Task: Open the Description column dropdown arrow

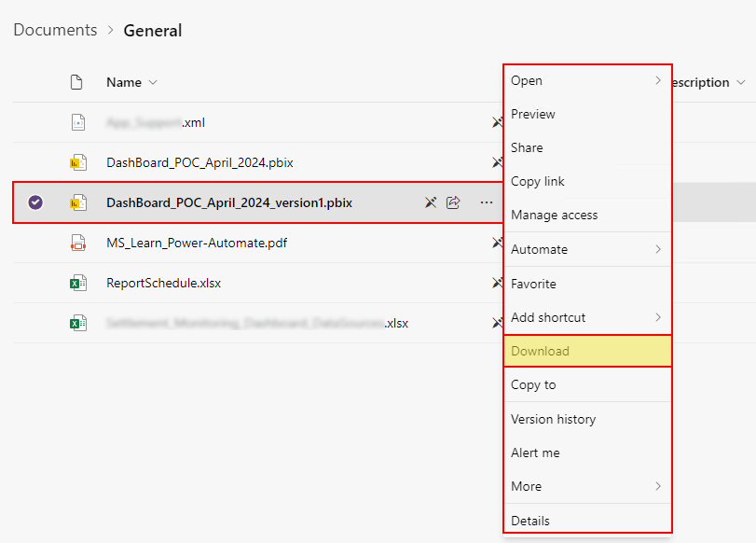Action: 741,82
